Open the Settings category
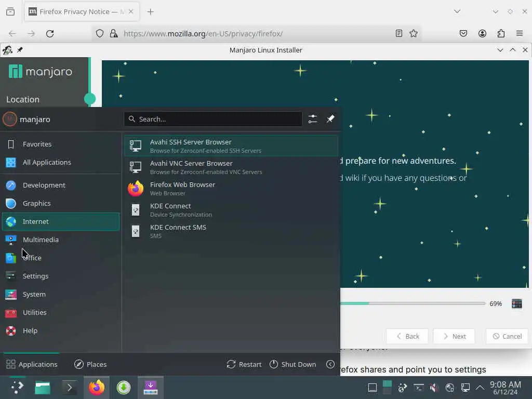532x399 pixels. pos(61,276)
